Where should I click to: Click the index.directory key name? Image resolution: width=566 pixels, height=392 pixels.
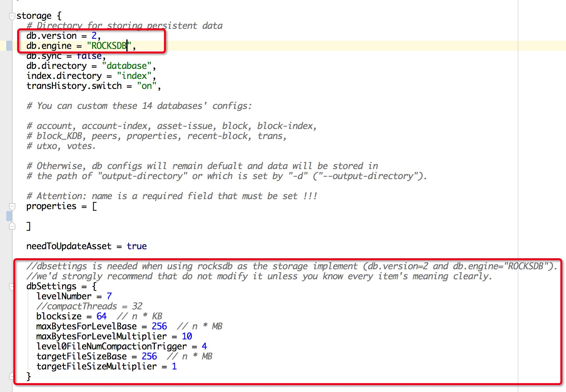tap(64, 76)
